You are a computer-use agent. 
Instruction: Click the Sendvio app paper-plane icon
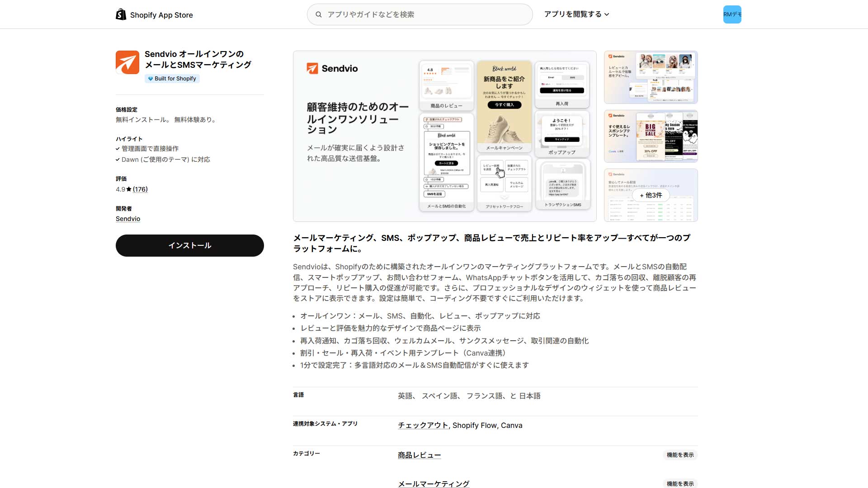pyautogui.click(x=127, y=62)
